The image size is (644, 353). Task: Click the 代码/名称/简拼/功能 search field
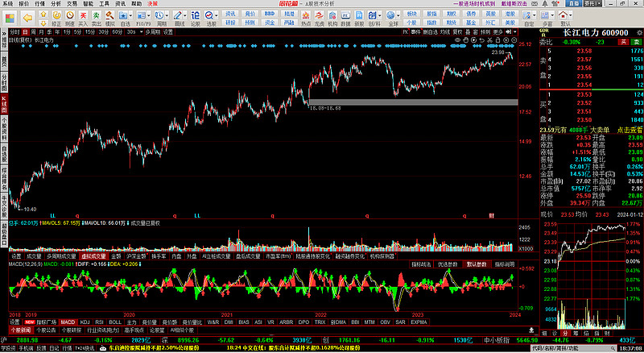[x=575, y=348]
